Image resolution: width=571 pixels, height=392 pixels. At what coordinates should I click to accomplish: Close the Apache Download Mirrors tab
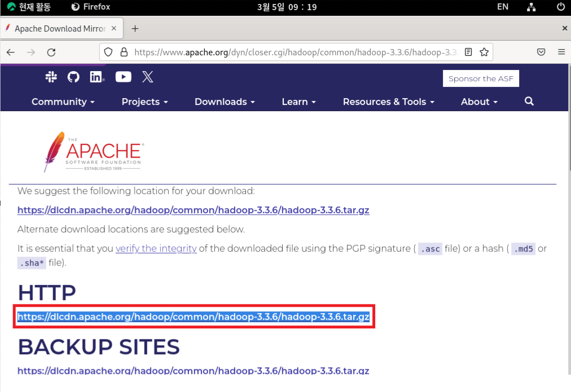[114, 28]
